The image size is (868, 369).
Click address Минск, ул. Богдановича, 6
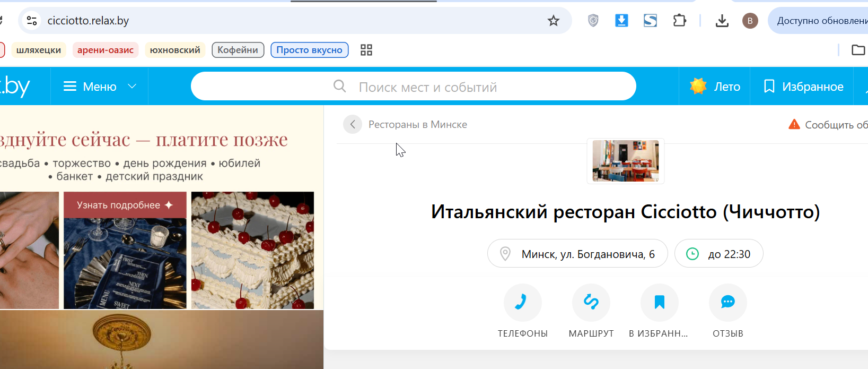pyautogui.click(x=577, y=254)
